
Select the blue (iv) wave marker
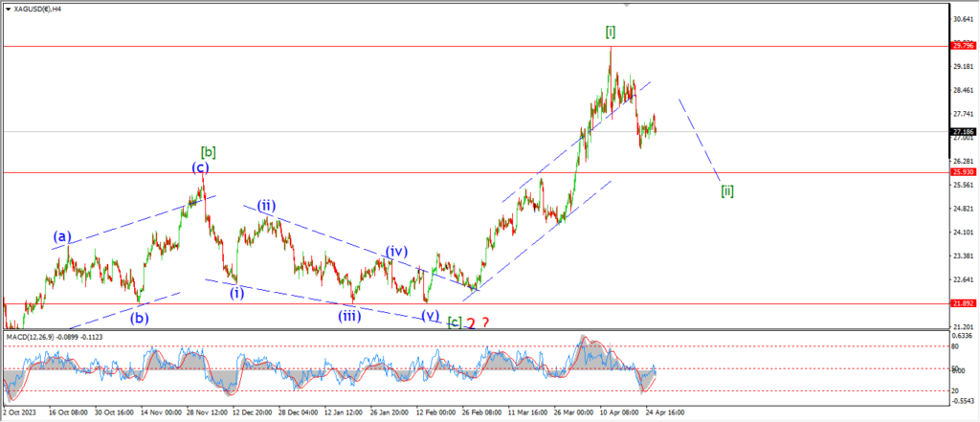click(x=397, y=252)
